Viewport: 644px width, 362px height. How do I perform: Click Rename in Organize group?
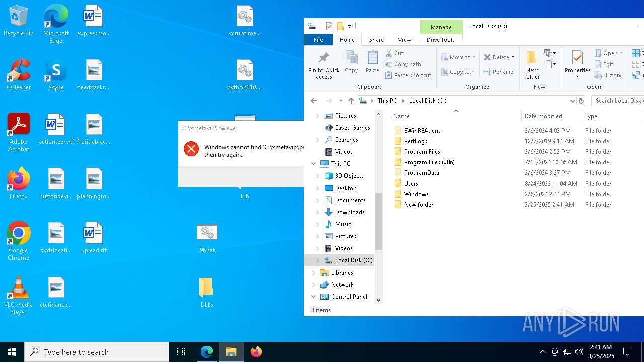498,72
